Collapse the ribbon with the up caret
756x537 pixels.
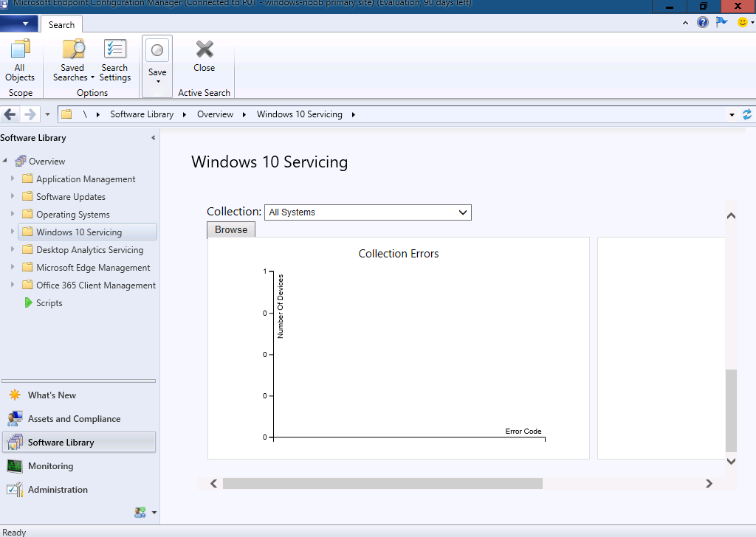coord(685,23)
